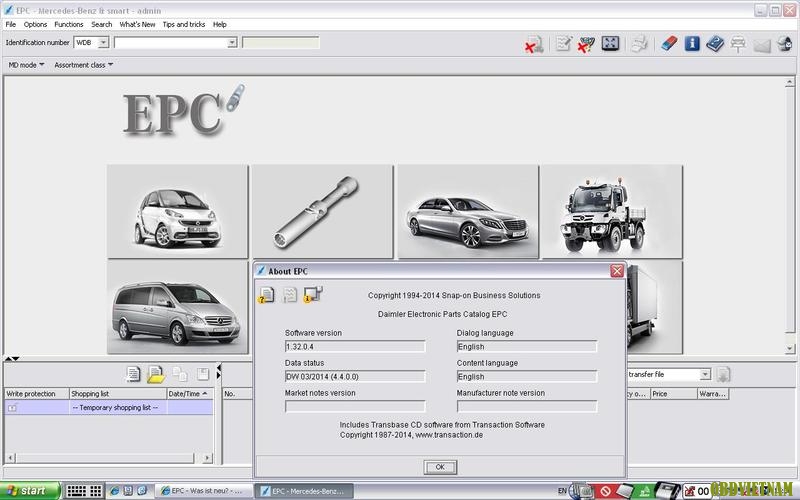The image size is (800, 500).
Task: Click the greyed notes icon in About EPC
Action: coord(289,295)
